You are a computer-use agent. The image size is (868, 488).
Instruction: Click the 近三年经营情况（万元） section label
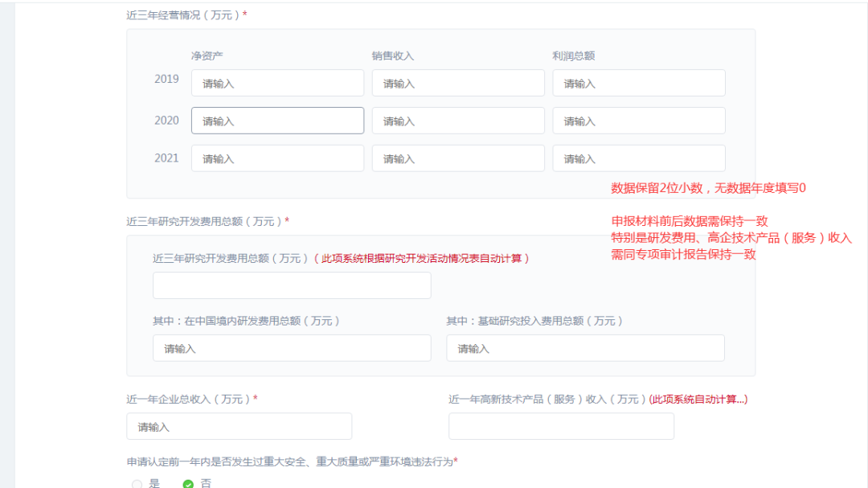click(183, 15)
